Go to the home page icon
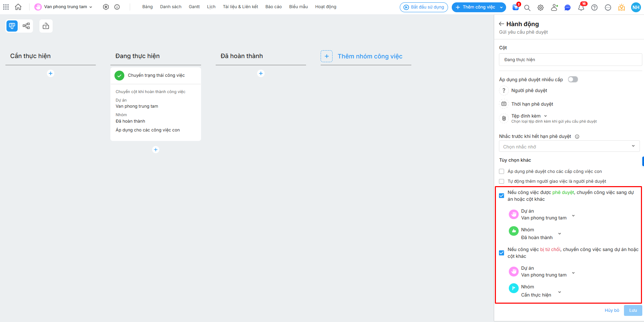 tap(18, 7)
